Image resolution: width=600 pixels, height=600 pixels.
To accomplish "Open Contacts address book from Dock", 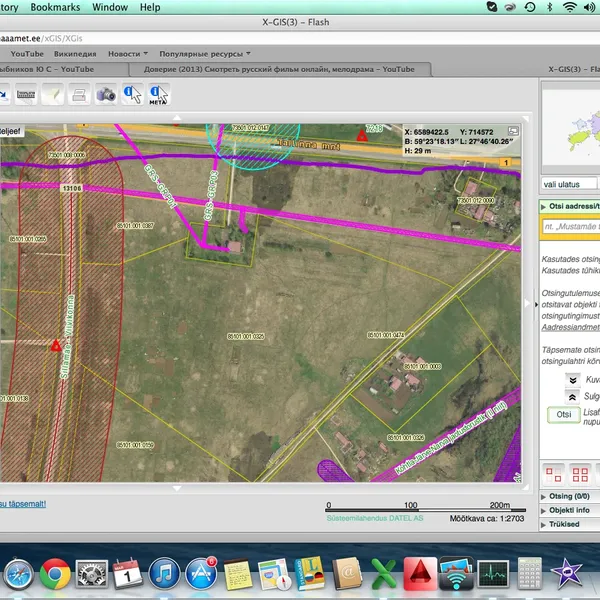I will click(x=347, y=574).
